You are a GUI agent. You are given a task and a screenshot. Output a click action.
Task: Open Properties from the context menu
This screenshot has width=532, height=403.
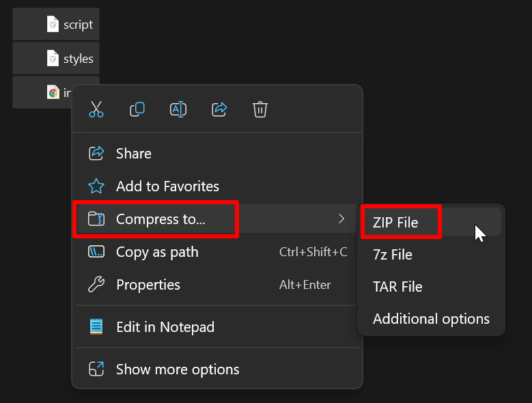coord(148,285)
